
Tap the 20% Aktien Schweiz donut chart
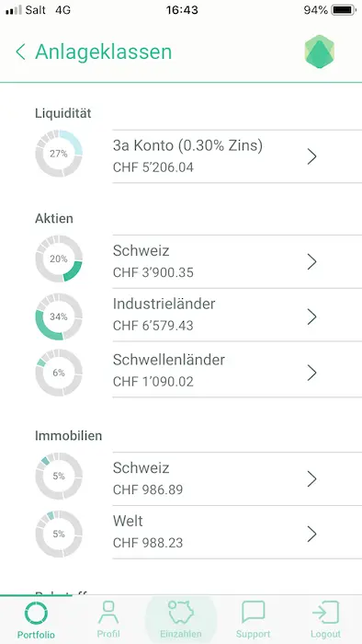click(59, 259)
